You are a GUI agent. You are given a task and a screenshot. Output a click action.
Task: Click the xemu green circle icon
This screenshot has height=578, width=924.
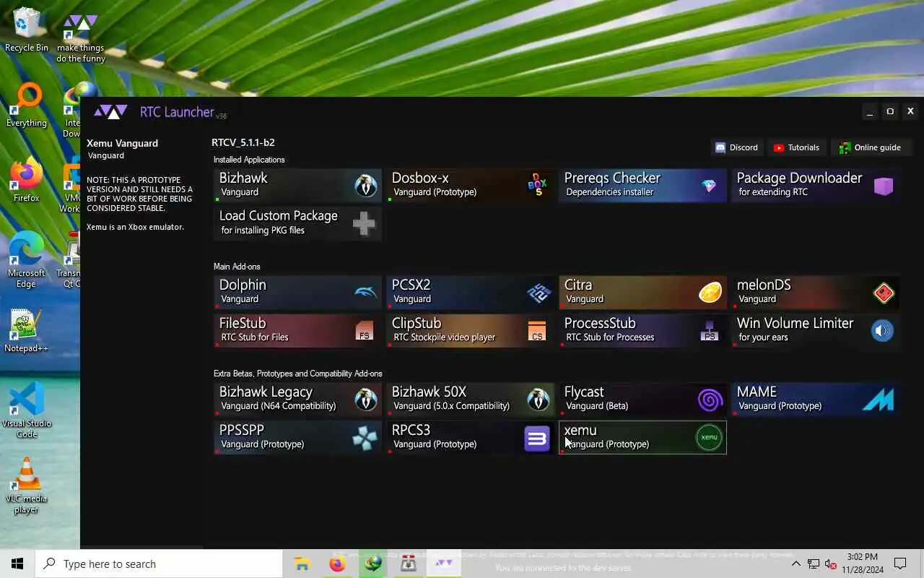point(709,437)
